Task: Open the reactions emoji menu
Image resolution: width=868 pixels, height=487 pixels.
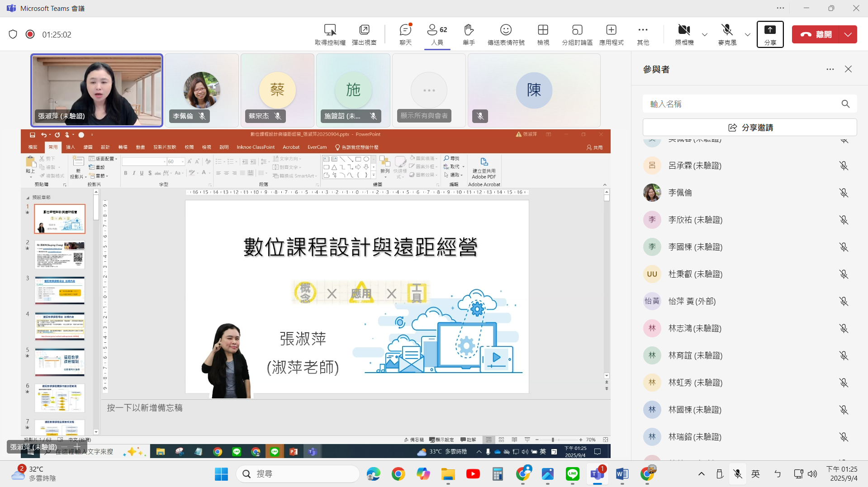Action: (x=506, y=34)
